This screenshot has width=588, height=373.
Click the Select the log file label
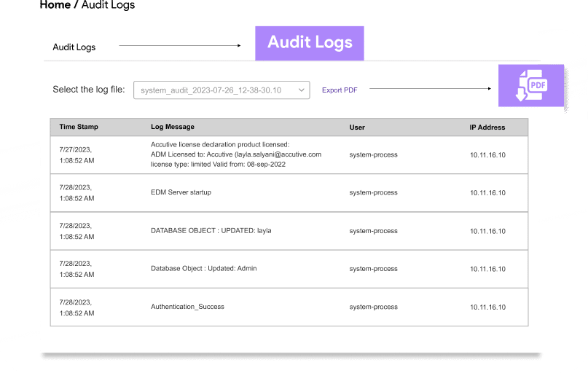88,90
